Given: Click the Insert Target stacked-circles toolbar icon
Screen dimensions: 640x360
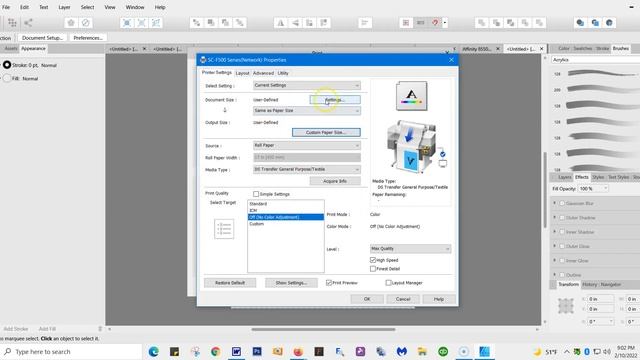Looking at the screenshot, I should (x=580, y=23).
